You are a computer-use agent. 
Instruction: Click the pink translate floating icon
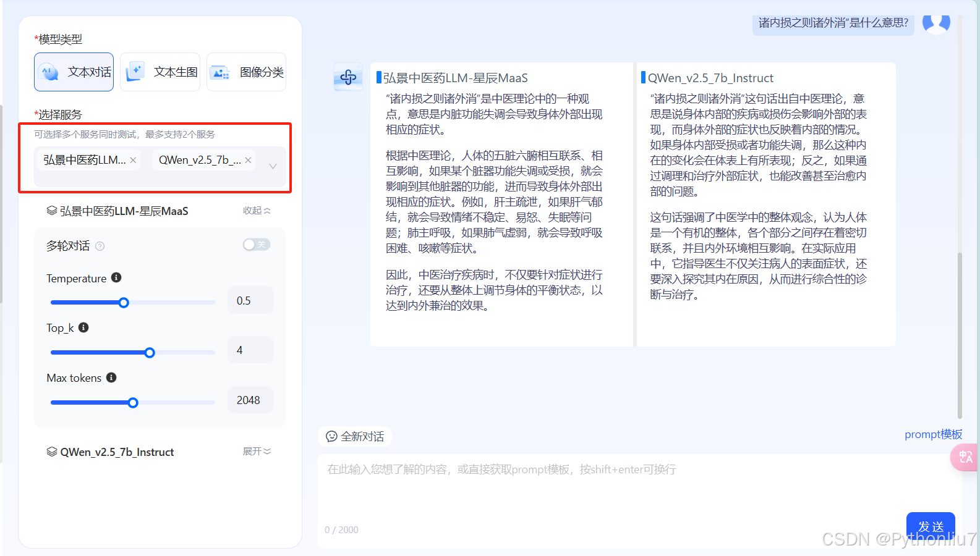[965, 457]
